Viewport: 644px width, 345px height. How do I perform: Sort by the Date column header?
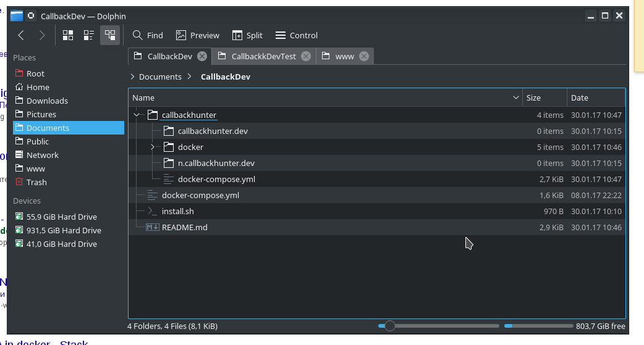click(x=596, y=98)
